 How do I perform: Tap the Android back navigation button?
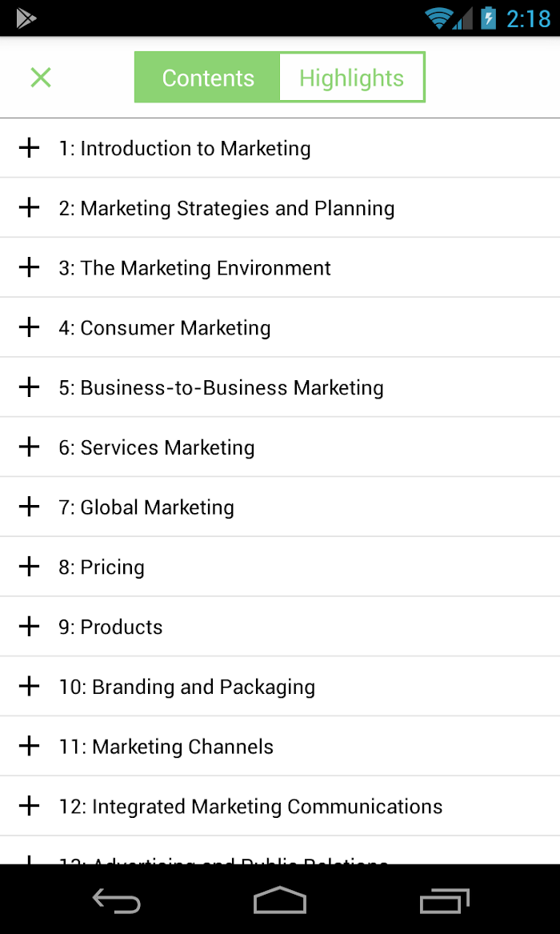pos(117,900)
